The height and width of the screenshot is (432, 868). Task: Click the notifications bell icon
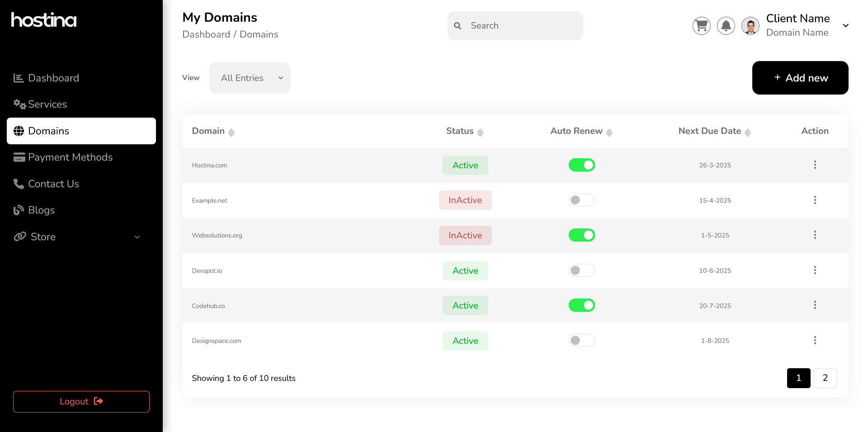(x=726, y=26)
